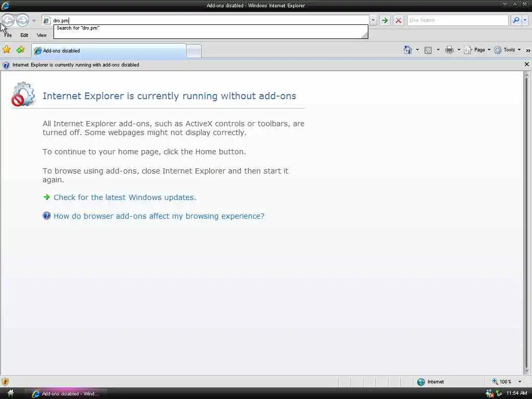The height and width of the screenshot is (399, 532).
Task: Click the gear with no-entry add-ons icon
Action: tap(23, 94)
